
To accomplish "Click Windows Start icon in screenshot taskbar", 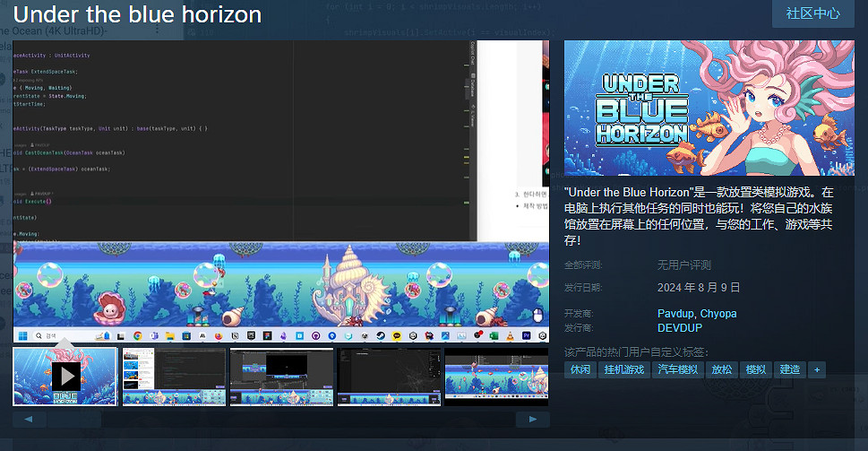I will (x=22, y=335).
